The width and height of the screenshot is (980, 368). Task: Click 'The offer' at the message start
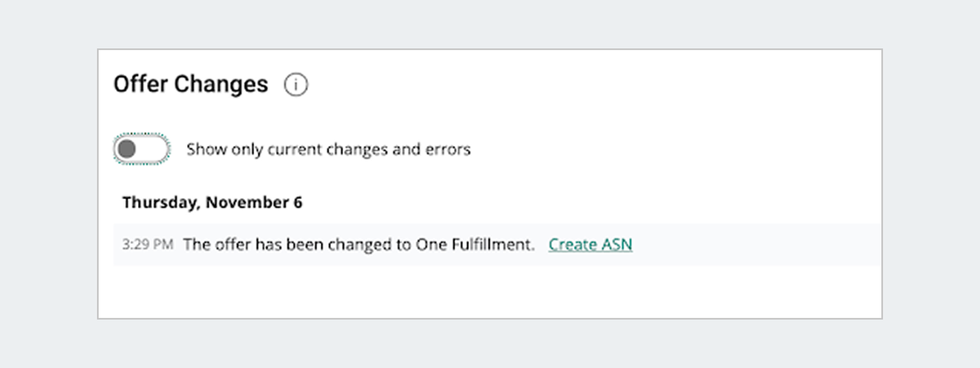(x=214, y=244)
